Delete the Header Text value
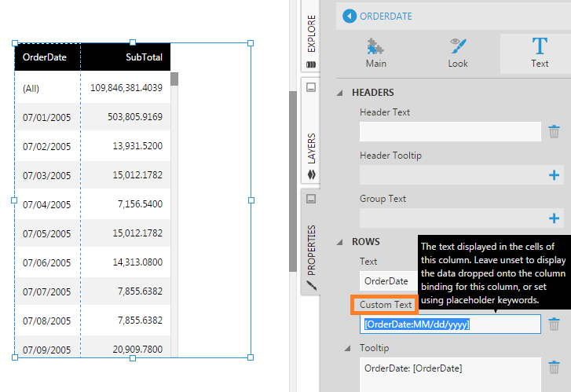This screenshot has width=571, height=392. 554,131
